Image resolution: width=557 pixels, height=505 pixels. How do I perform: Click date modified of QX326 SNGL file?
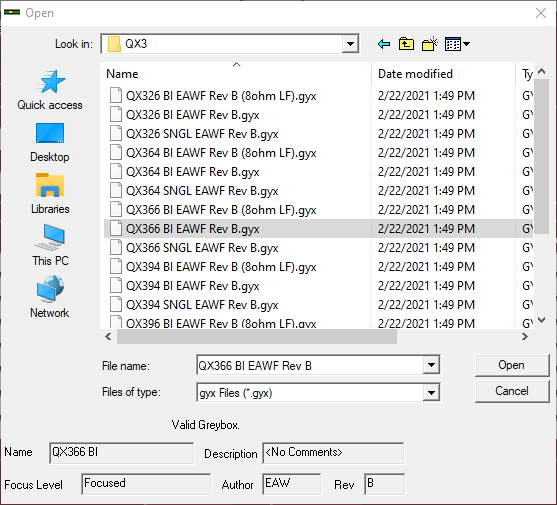[x=426, y=134]
